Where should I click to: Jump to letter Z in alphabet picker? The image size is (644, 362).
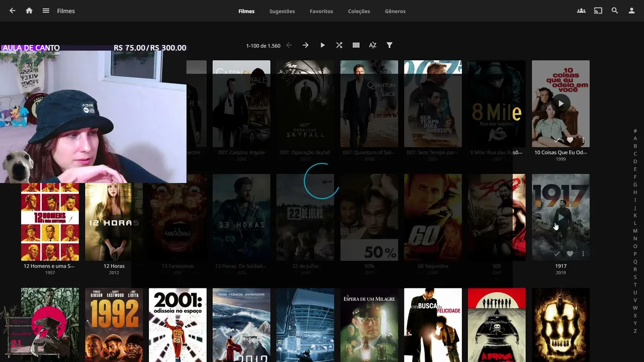[635, 331]
